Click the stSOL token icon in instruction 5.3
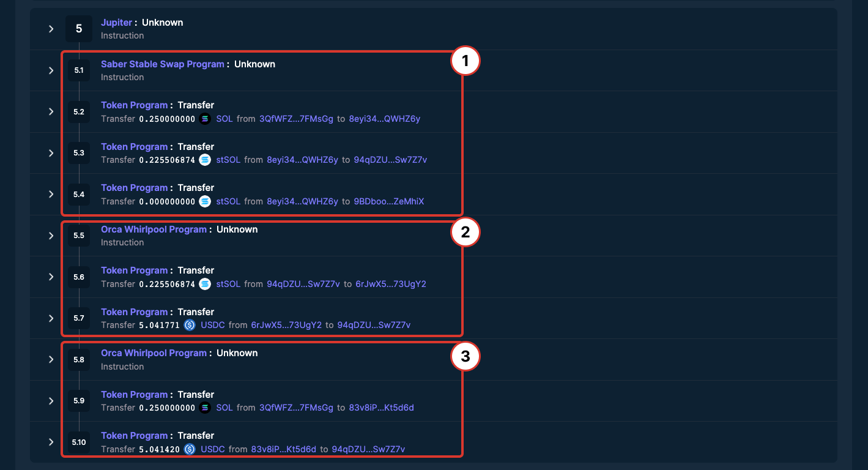Viewport: 868px width, 470px height. point(205,160)
